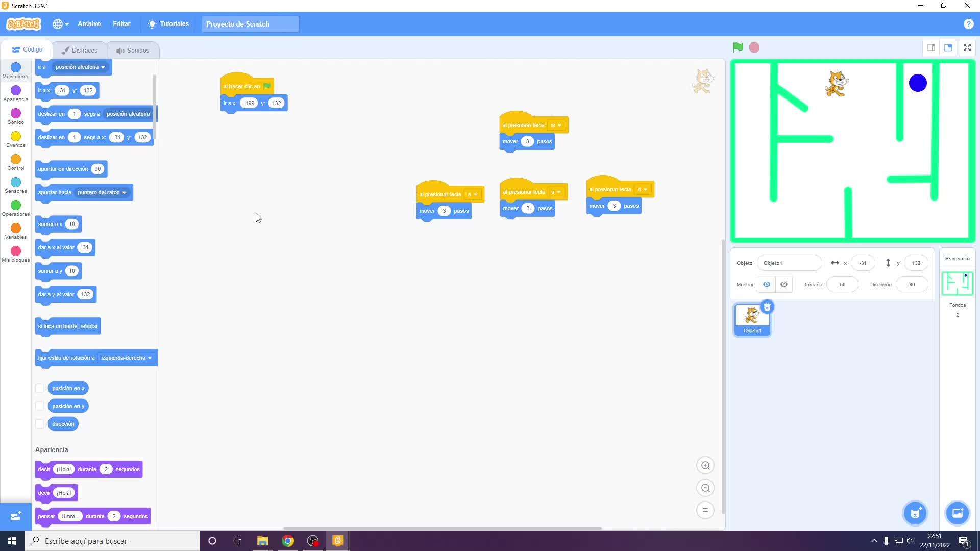Image resolution: width=980 pixels, height=551 pixels.
Task: Click the Tamaño size input field
Action: point(842,284)
